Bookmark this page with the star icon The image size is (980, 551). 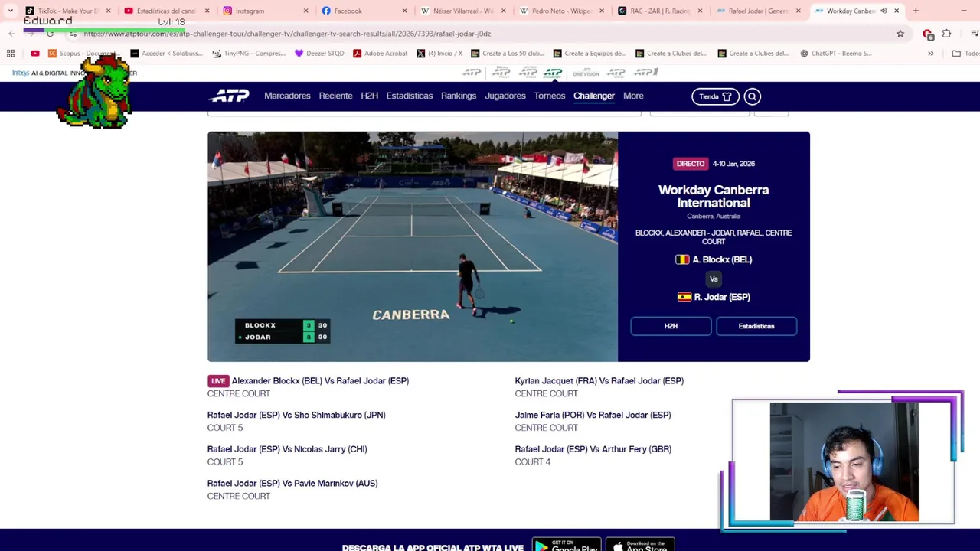click(x=900, y=34)
